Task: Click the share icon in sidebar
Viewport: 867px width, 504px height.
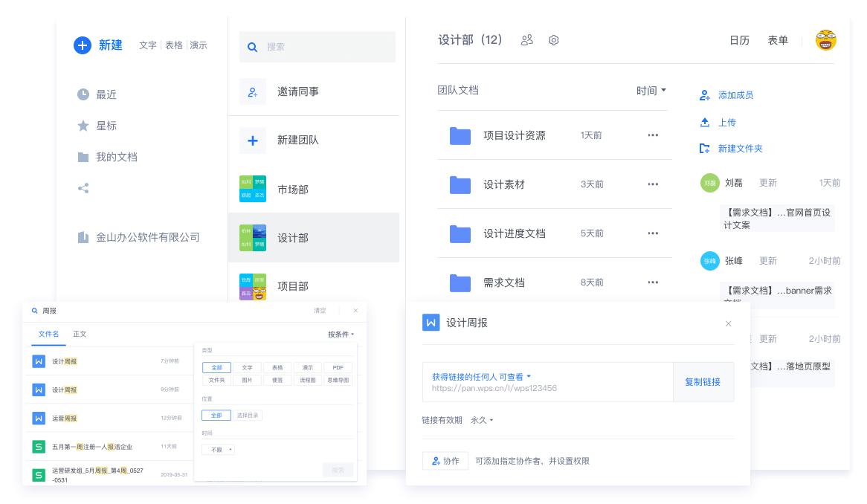Action: (x=83, y=189)
